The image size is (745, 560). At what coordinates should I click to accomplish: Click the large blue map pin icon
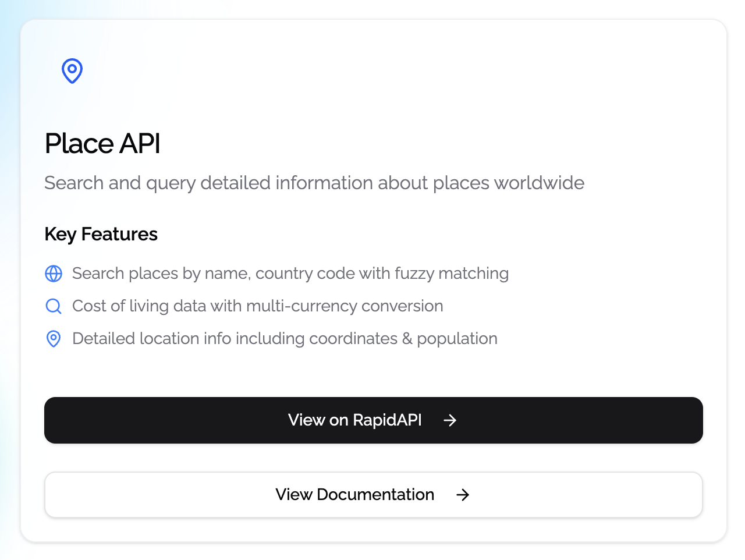(72, 71)
